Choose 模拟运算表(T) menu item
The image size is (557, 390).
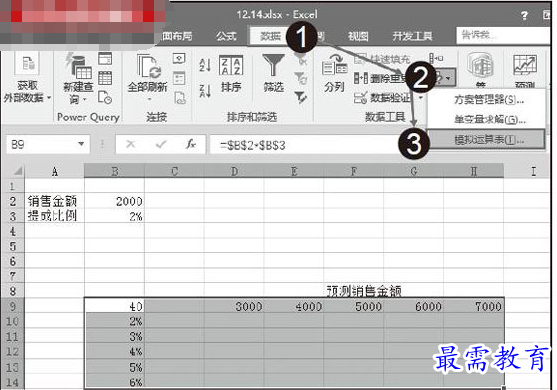(x=486, y=140)
